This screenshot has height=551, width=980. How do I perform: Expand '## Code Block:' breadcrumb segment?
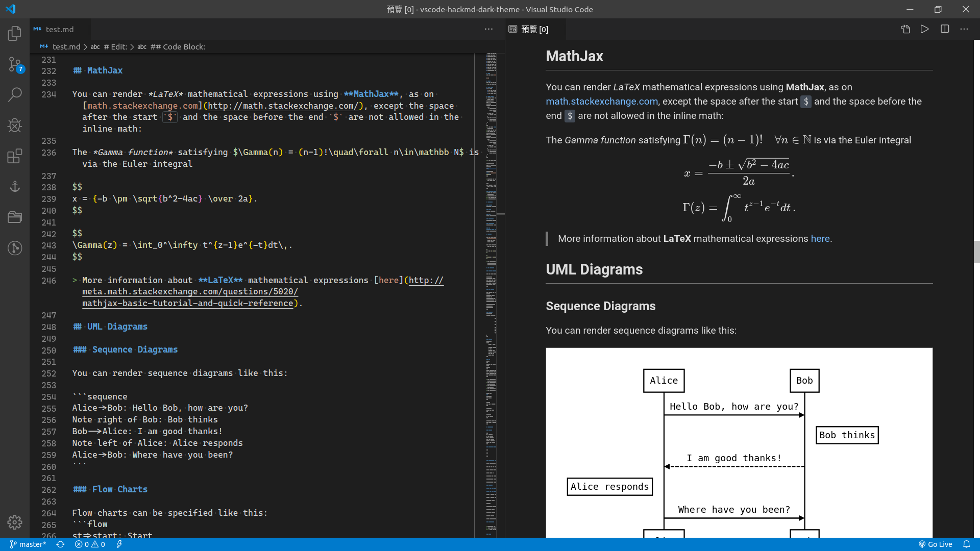click(178, 47)
